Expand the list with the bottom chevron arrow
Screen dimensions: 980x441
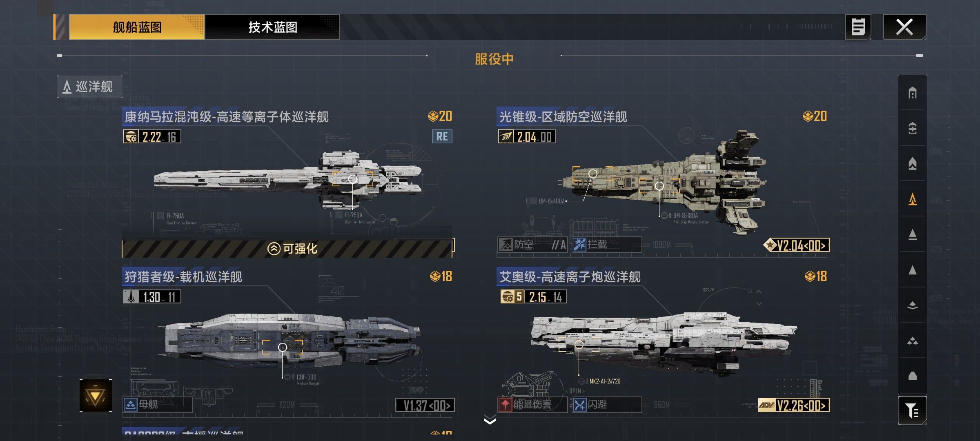click(490, 420)
